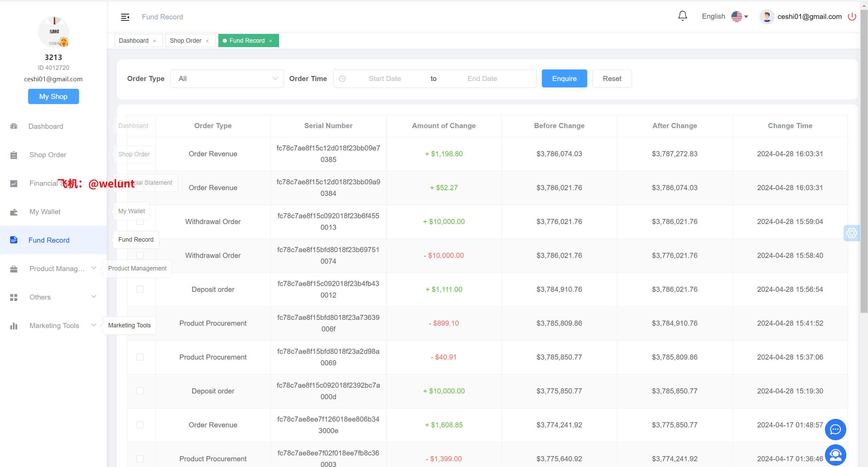This screenshot has width=868, height=467.
Task: Click the red power logout icon
Action: click(852, 17)
